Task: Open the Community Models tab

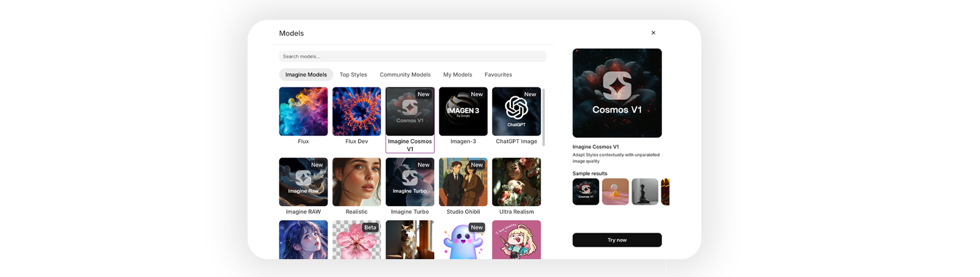Action: (405, 74)
